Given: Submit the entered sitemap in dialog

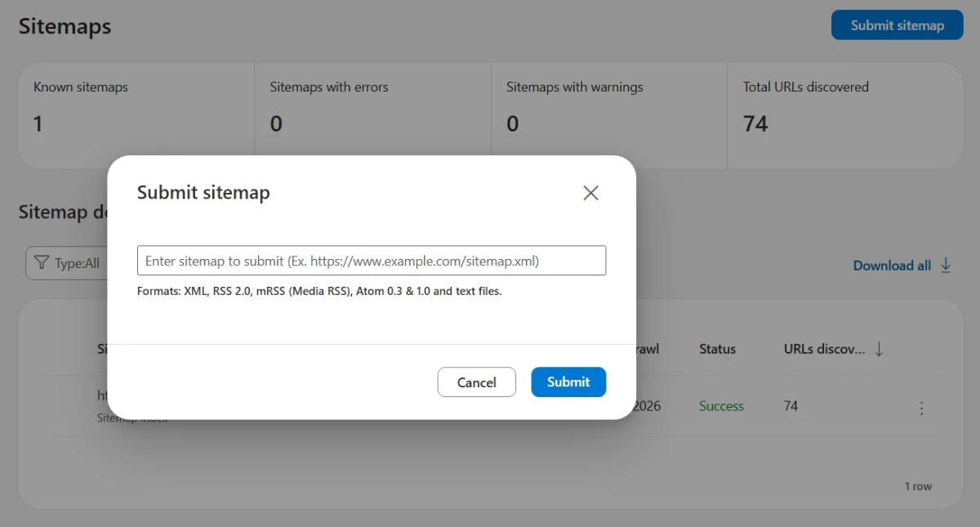Looking at the screenshot, I should tap(568, 382).
